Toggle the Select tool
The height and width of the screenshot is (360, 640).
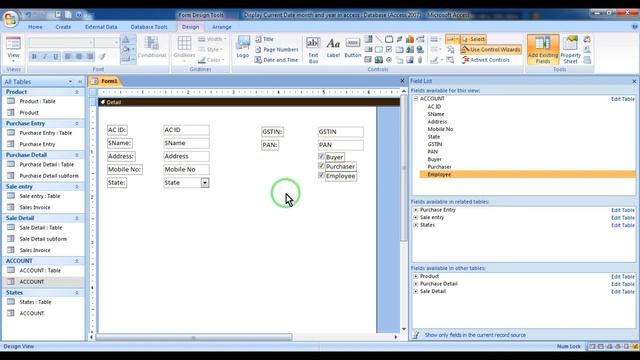pos(473,39)
